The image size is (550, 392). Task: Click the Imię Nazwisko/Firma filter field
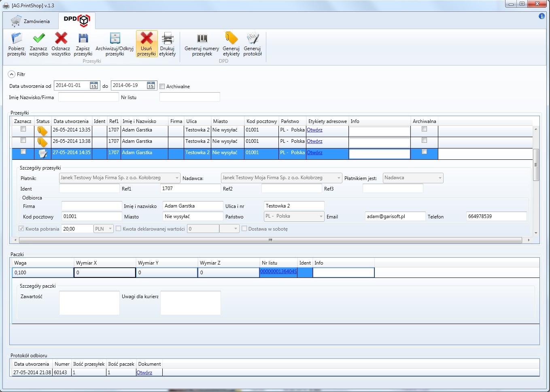pos(88,97)
